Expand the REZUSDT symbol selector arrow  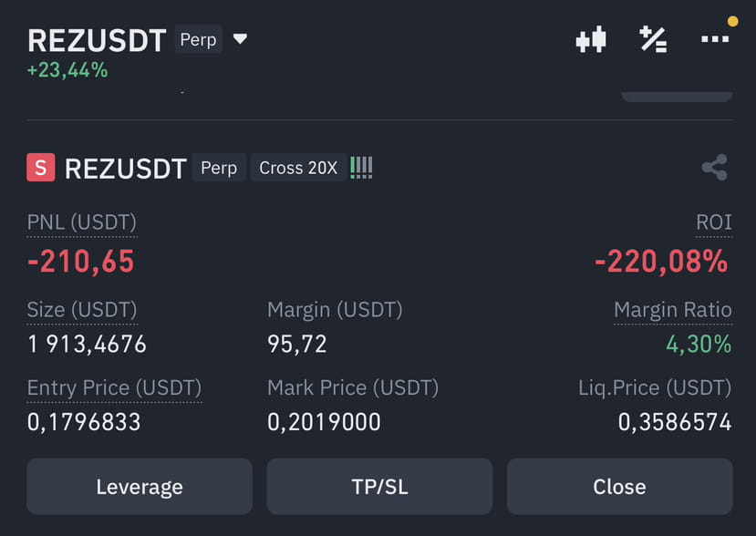(240, 39)
